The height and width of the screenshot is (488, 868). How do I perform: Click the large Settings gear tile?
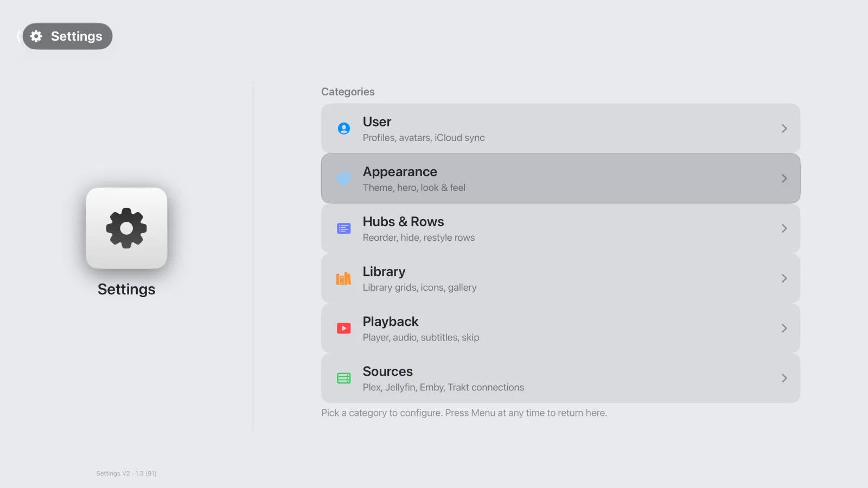click(126, 228)
